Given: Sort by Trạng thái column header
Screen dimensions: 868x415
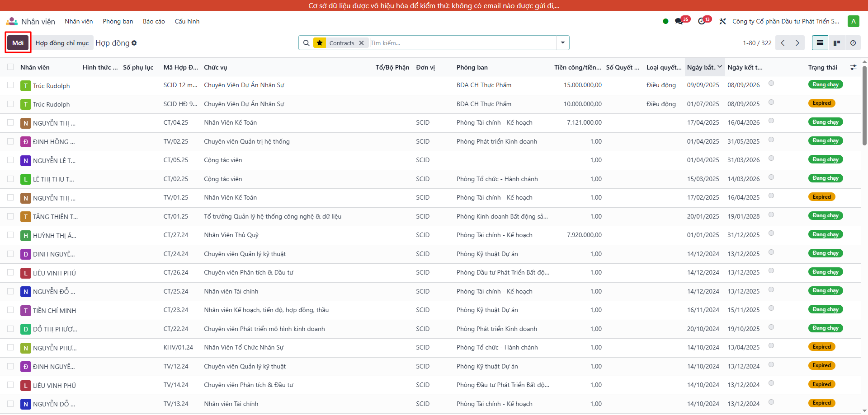Looking at the screenshot, I should click(822, 67).
